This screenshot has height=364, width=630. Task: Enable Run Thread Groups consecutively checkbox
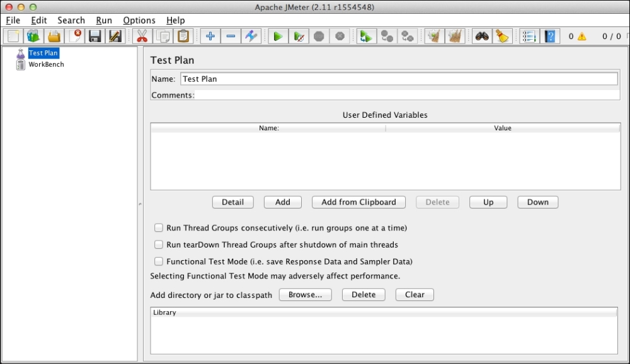159,228
